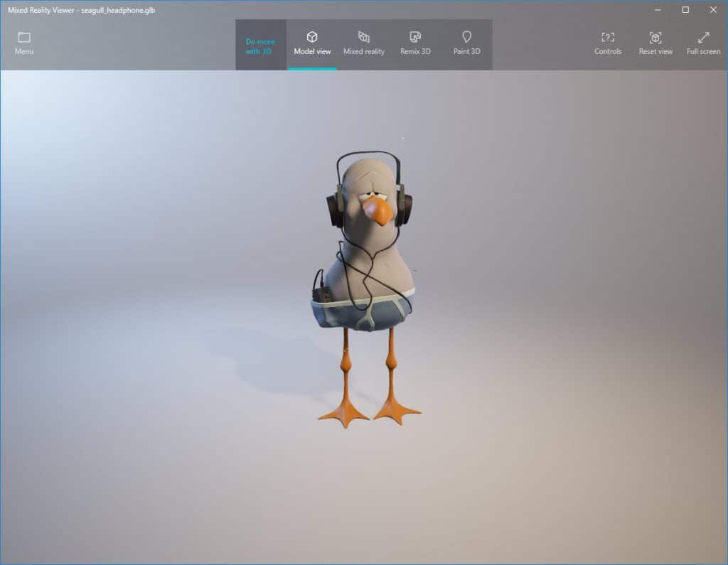
Task: Click the 'Do more with 3D' button
Action: pos(259,46)
